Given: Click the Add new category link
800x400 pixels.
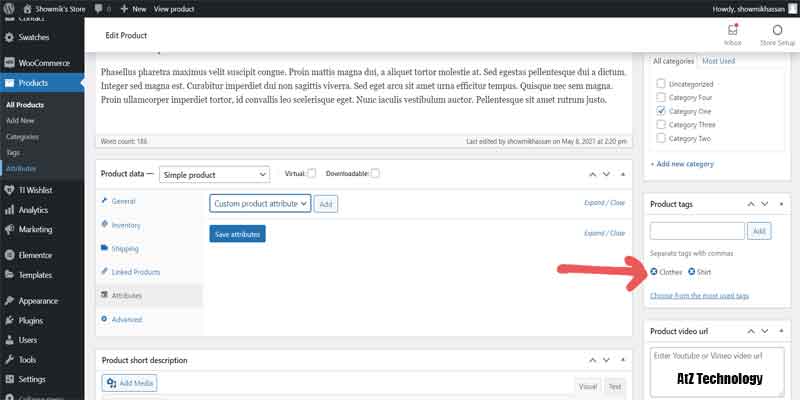Looking at the screenshot, I should (x=682, y=163).
